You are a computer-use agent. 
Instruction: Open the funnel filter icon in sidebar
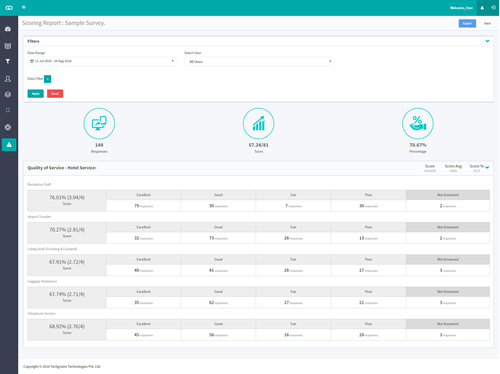point(8,61)
